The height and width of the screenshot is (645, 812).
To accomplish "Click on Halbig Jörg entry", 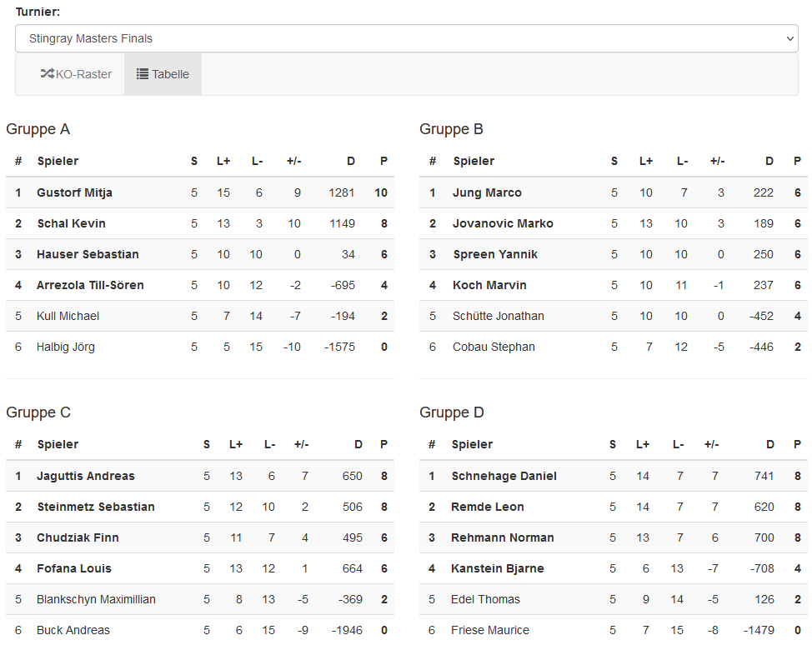I will [65, 347].
